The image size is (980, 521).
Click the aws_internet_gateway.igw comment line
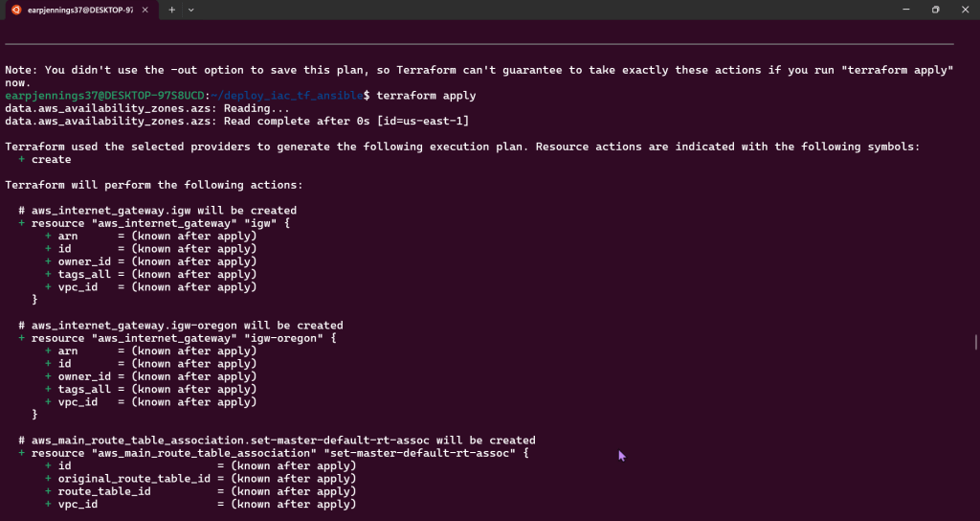pos(164,211)
